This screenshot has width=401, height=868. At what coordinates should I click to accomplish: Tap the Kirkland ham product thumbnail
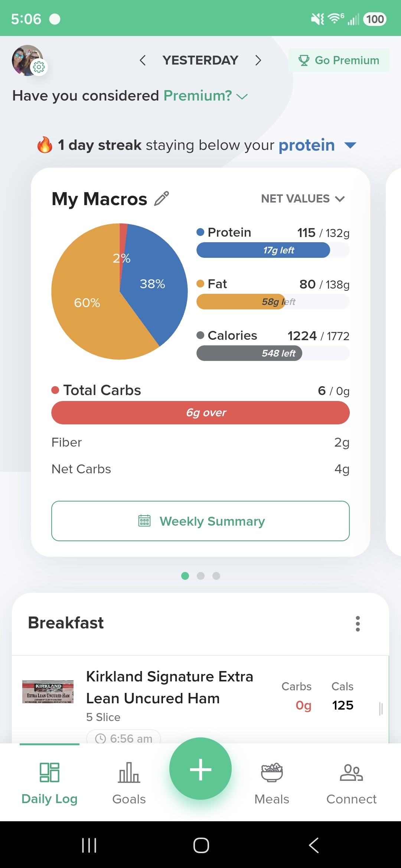48,692
